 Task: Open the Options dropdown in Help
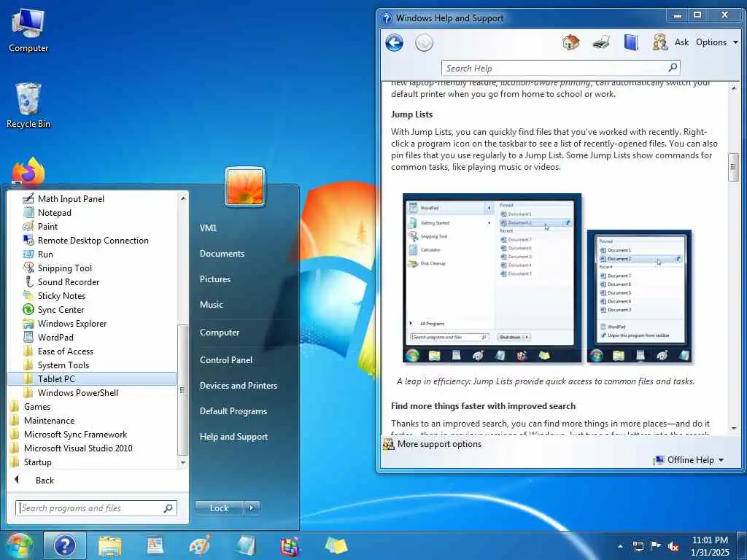[716, 42]
